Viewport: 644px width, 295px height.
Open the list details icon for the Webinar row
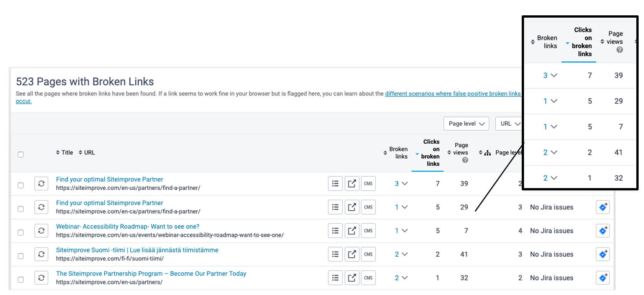335,231
